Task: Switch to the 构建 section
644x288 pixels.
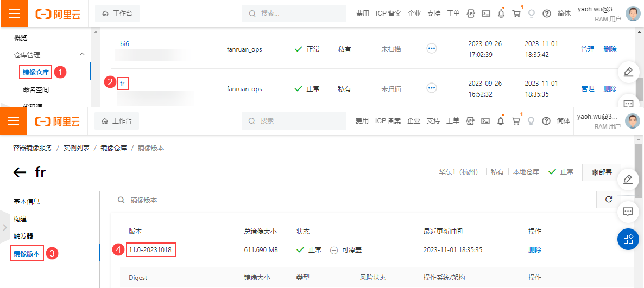Action: [20, 219]
